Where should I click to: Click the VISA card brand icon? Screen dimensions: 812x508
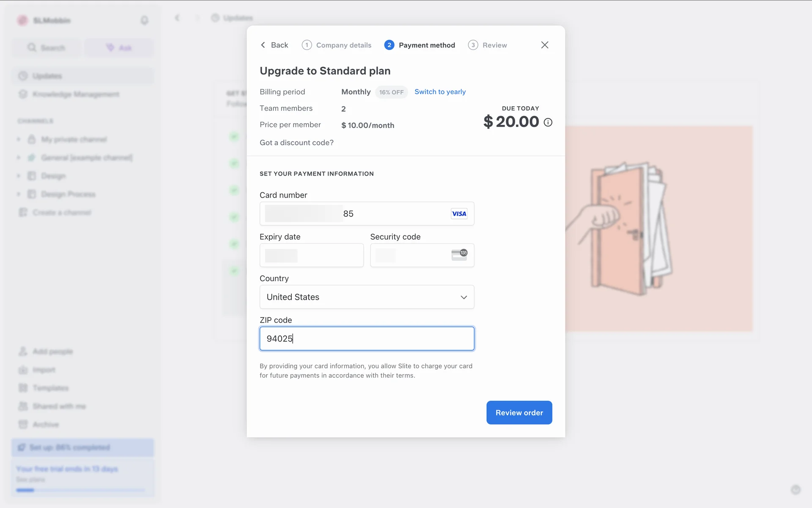click(x=459, y=214)
